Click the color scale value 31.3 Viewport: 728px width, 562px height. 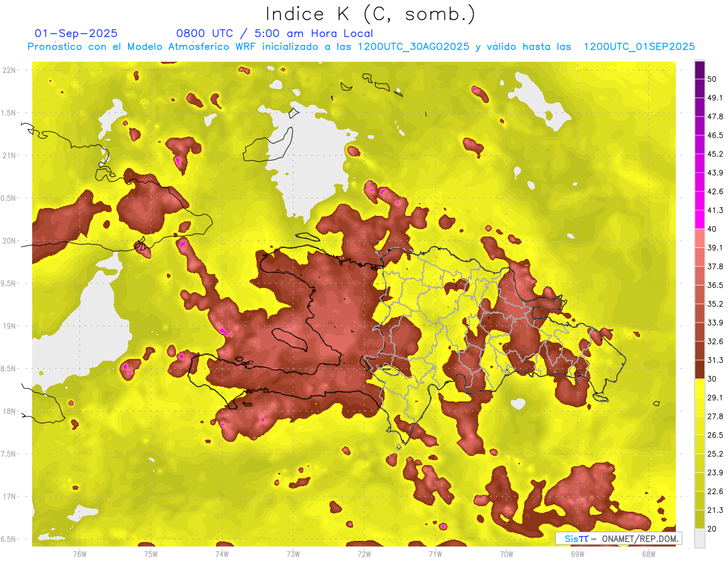coord(715,360)
